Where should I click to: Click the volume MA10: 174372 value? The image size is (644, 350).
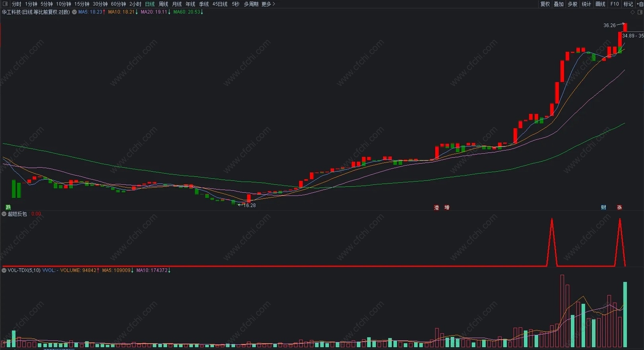[154, 270]
